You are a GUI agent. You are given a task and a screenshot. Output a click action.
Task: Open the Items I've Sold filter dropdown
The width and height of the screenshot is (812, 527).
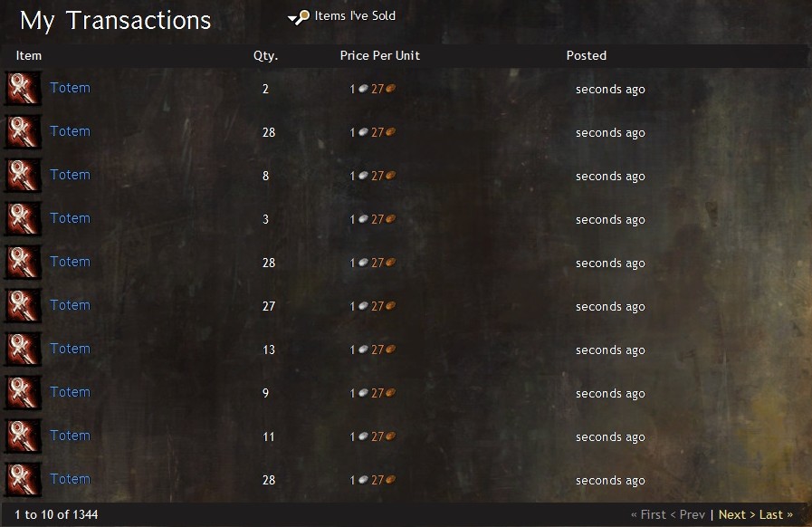coord(342,16)
